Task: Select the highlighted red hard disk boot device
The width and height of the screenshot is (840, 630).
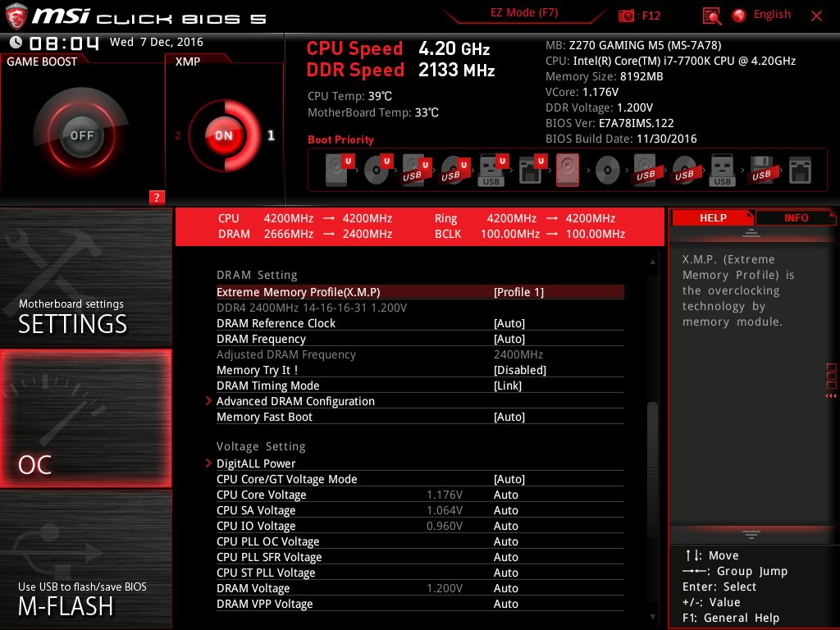Action: tap(568, 170)
